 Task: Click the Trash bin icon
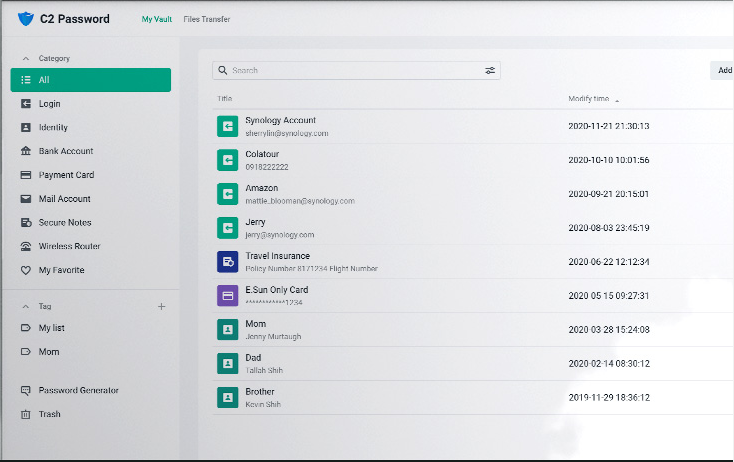[26, 414]
